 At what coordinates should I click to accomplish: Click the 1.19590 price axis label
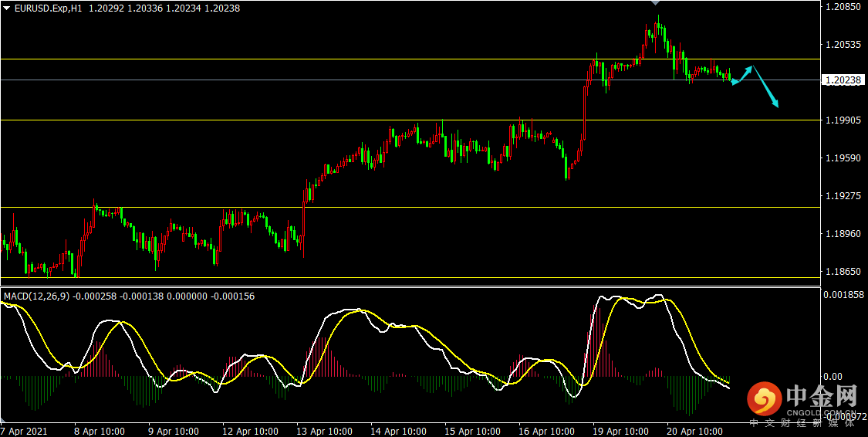[x=843, y=158]
